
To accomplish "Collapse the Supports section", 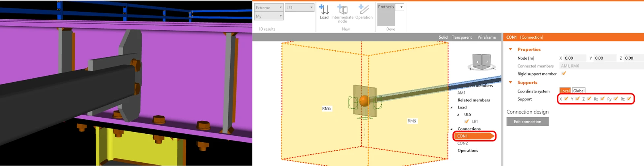I will (510, 82).
